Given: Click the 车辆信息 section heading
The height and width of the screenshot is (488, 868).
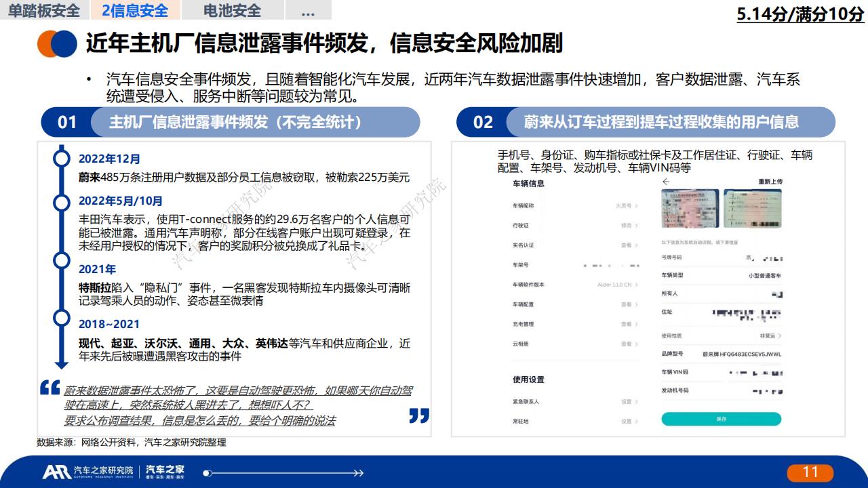Looking at the screenshot, I should [528, 184].
